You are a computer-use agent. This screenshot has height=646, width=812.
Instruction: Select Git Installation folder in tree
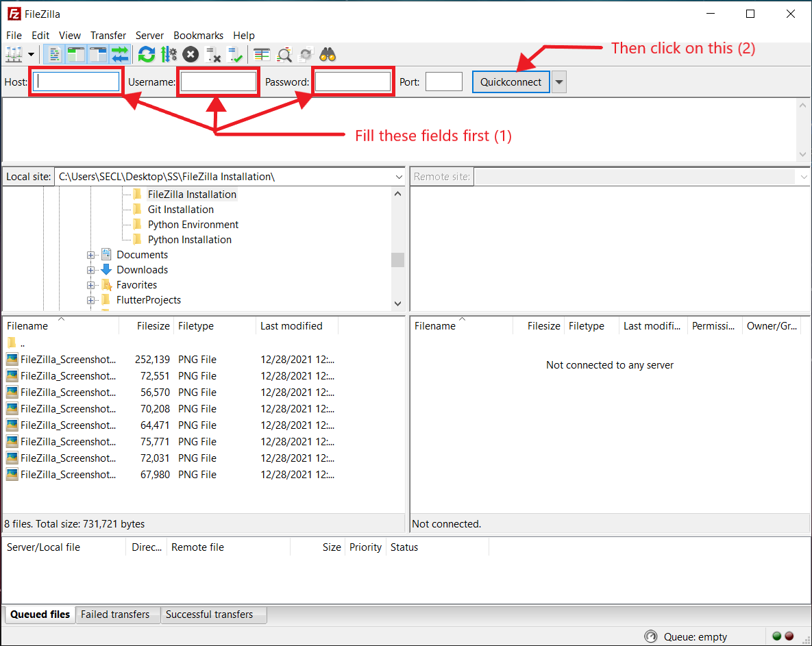click(x=181, y=210)
